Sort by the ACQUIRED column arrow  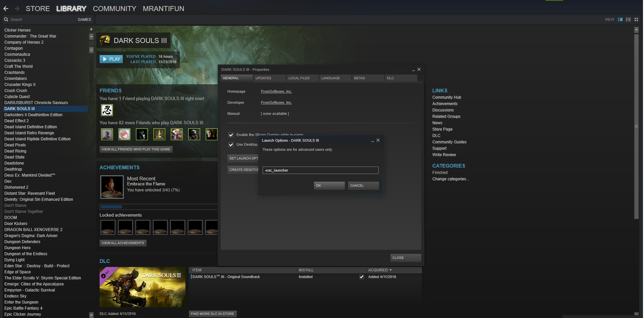click(390, 270)
